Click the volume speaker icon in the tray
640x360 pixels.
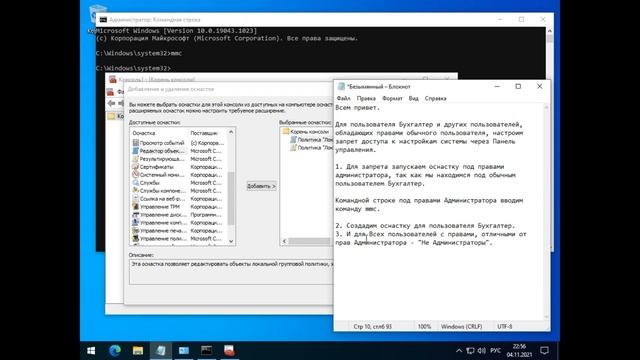click(x=482, y=351)
